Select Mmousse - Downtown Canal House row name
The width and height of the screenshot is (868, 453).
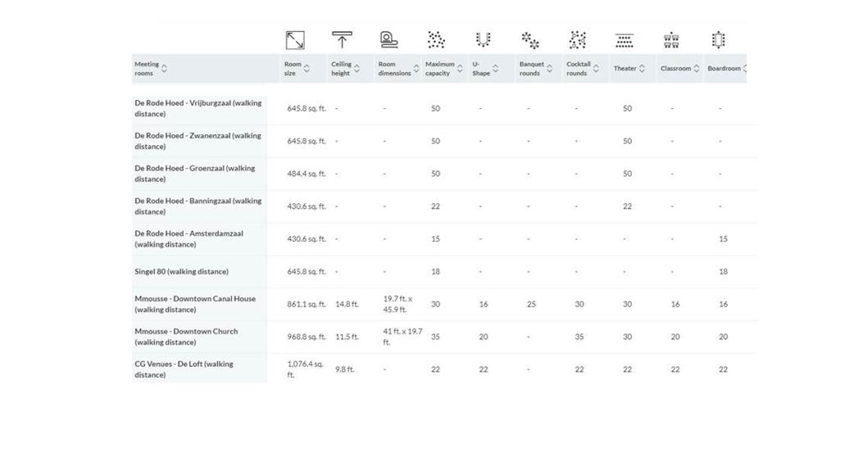(x=195, y=304)
